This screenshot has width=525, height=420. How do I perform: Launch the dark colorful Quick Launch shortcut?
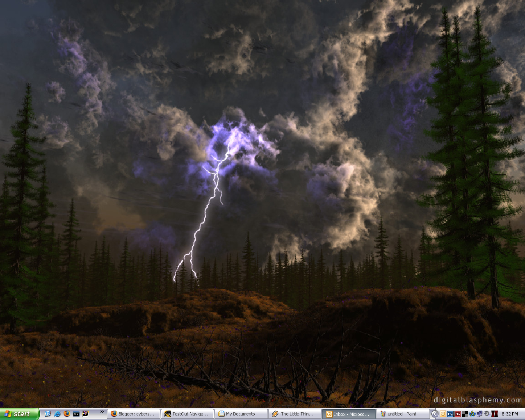click(86, 414)
